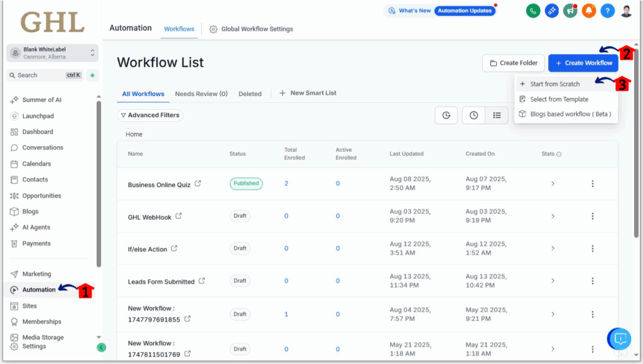Open Needs Review (0) tab
Image resolution: width=643 pixels, height=364 pixels.
(202, 94)
